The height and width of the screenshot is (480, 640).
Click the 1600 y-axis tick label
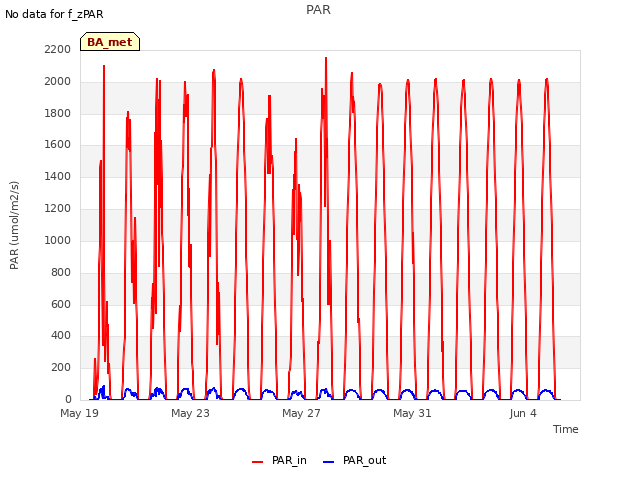58,144
